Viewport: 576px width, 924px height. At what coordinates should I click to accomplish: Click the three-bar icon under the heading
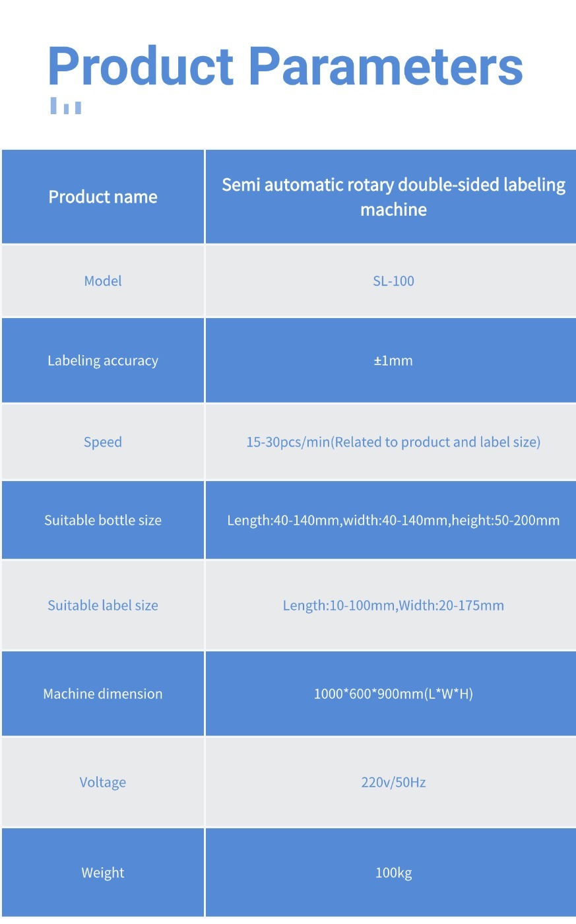pos(66,106)
